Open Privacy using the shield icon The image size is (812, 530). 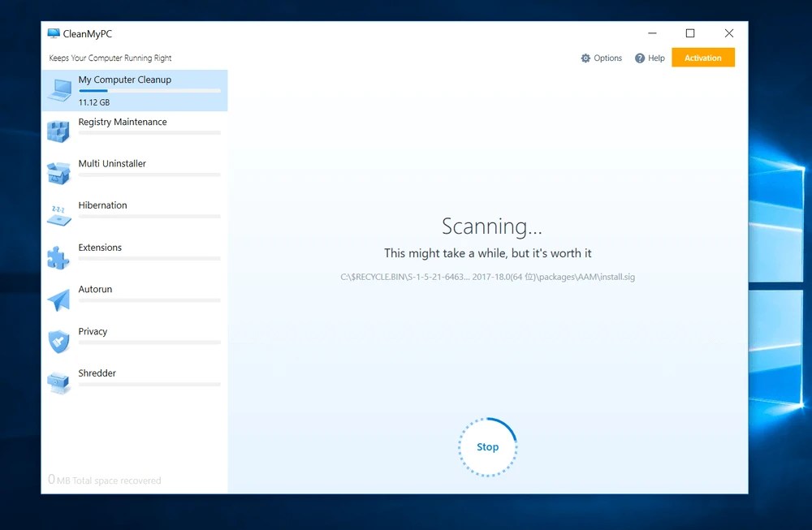(58, 341)
